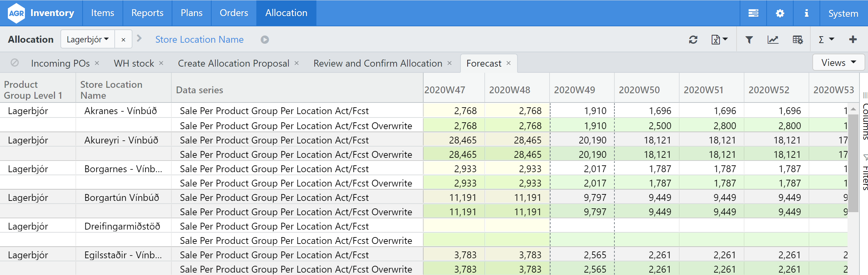Click the table settings icon
This screenshot has width=868, height=275.
pyautogui.click(x=797, y=40)
